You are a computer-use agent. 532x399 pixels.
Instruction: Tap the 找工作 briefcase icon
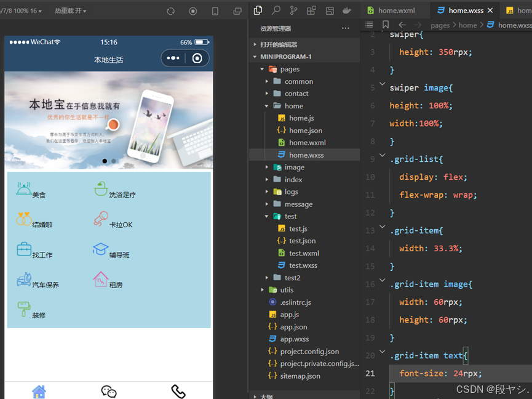(24, 249)
